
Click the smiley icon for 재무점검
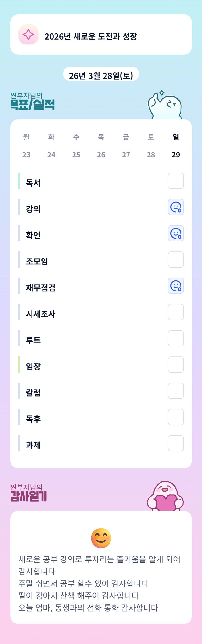pos(176,286)
